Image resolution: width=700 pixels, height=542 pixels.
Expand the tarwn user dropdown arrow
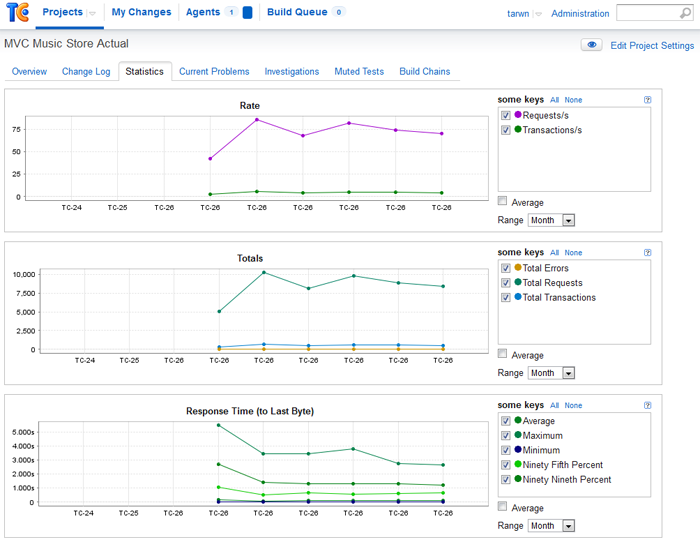pos(538,14)
